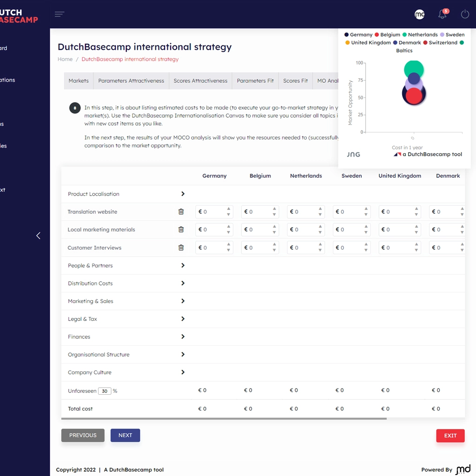Expand the Legal & Tax section

[183, 319]
